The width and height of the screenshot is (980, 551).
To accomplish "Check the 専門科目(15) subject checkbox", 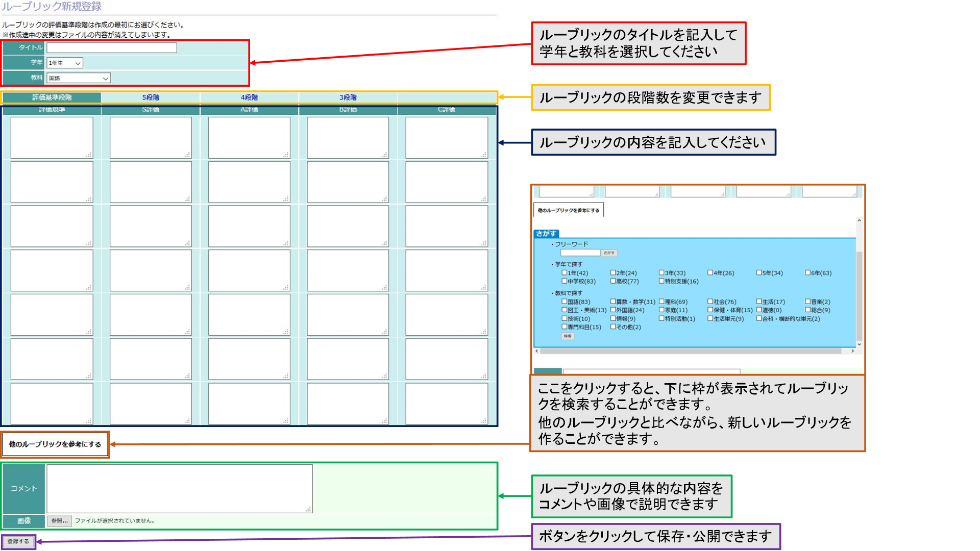I will click(x=565, y=327).
